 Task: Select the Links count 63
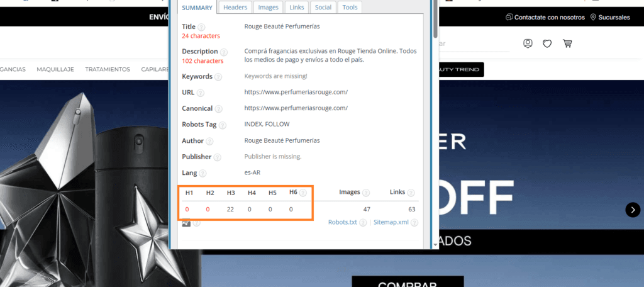(x=411, y=210)
